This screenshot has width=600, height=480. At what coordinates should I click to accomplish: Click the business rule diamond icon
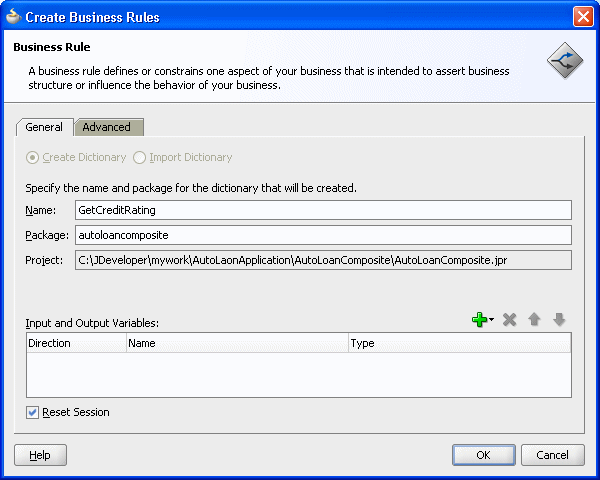tap(565, 60)
